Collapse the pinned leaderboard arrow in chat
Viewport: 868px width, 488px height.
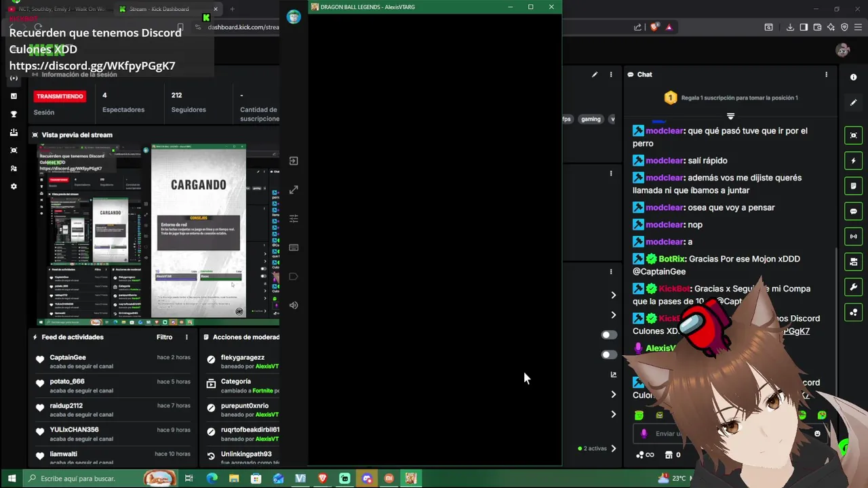(x=730, y=116)
